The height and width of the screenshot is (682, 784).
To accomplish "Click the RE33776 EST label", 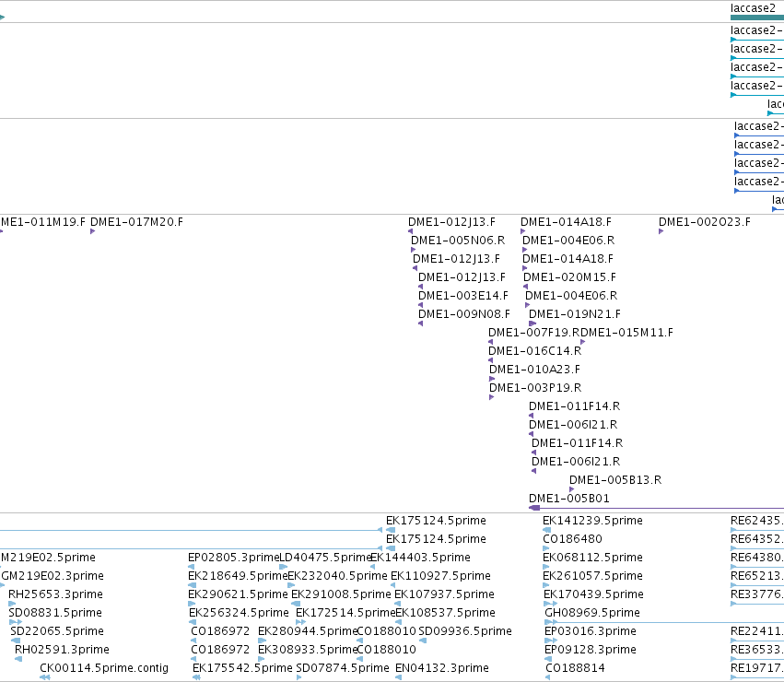I will point(757,594).
